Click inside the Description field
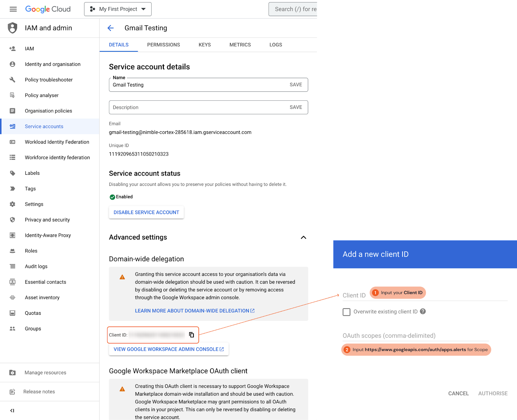This screenshot has height=420, width=517. (x=197, y=108)
